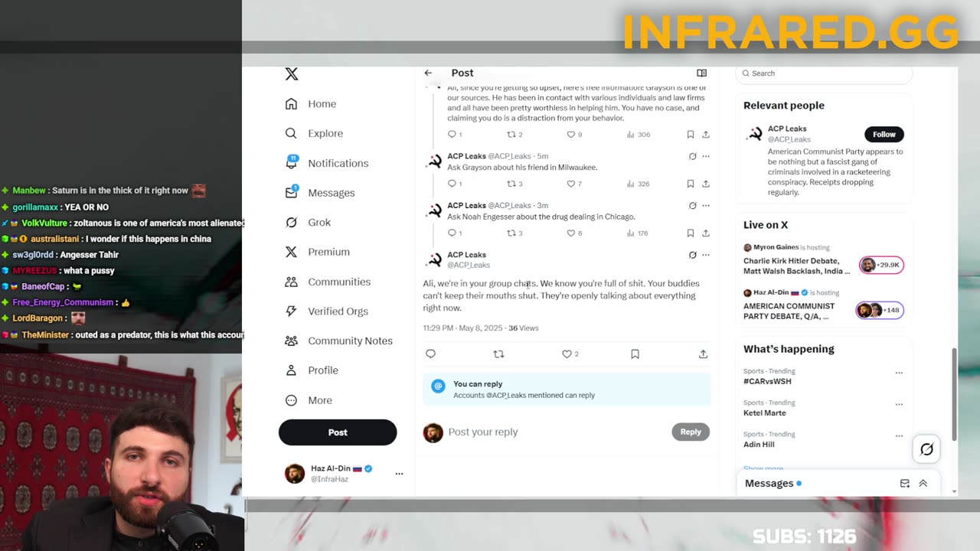Click the 11:29 PM May 8, 2025 timestamp
This screenshot has height=551, width=980.
(462, 328)
